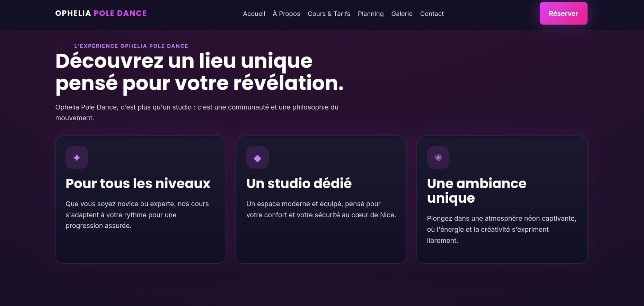Navigate to the Contact link
644x306 pixels.
(432, 14)
